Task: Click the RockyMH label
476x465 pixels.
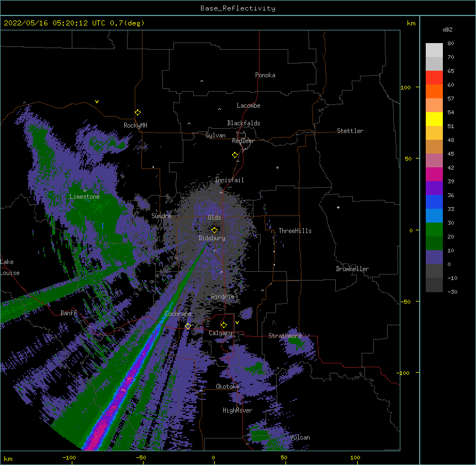Action: pyautogui.click(x=135, y=125)
